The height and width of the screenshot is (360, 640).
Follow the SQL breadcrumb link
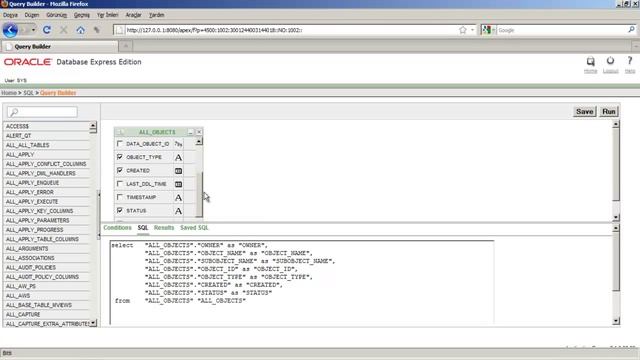[28, 93]
